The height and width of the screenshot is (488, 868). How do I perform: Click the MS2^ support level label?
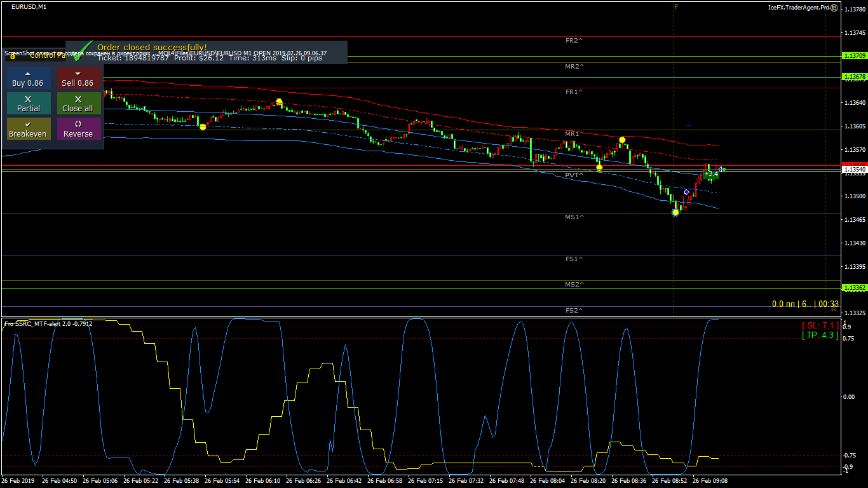click(x=574, y=285)
